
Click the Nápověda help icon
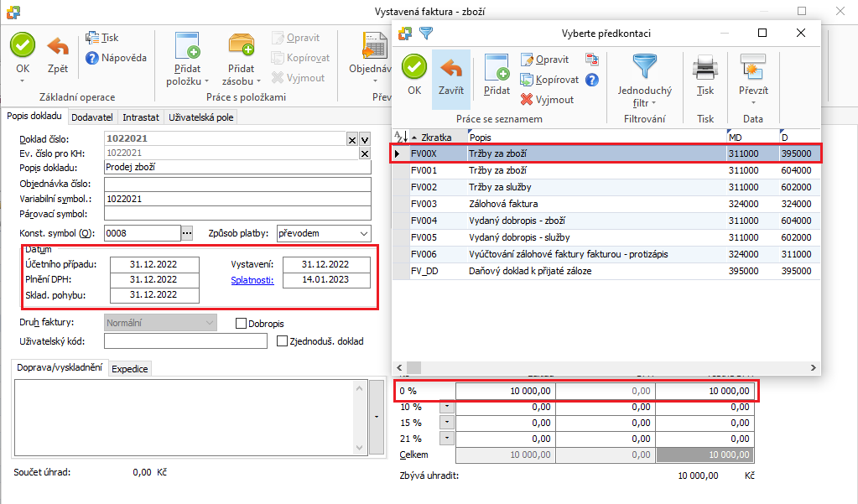click(x=94, y=58)
